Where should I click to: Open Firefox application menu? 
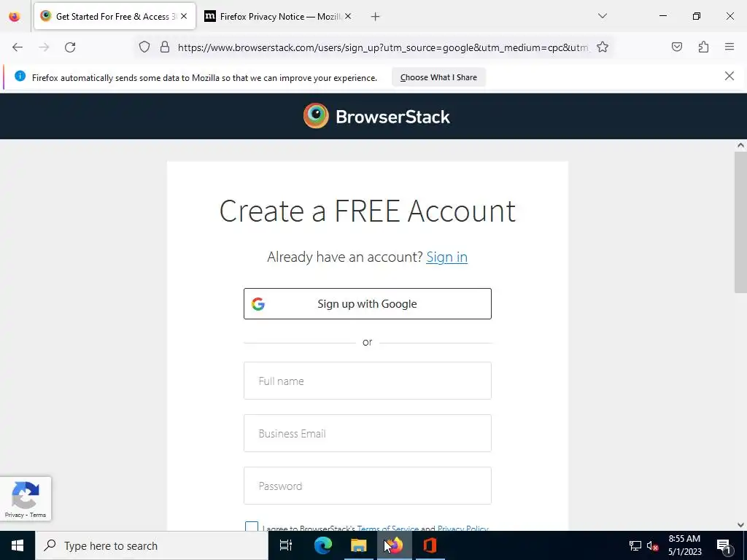[x=729, y=47]
